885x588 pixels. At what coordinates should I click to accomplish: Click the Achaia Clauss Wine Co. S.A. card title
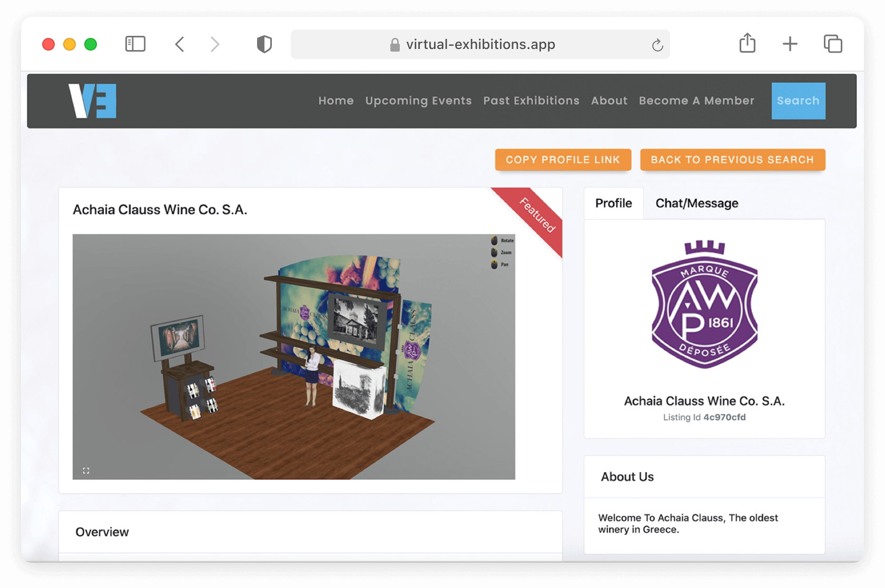160,210
